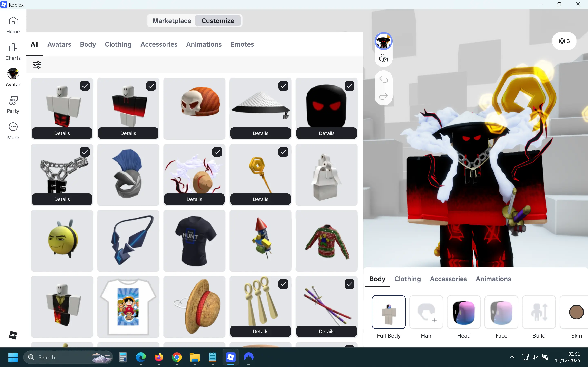Open the filter options icon
This screenshot has height=367, width=588.
click(37, 65)
